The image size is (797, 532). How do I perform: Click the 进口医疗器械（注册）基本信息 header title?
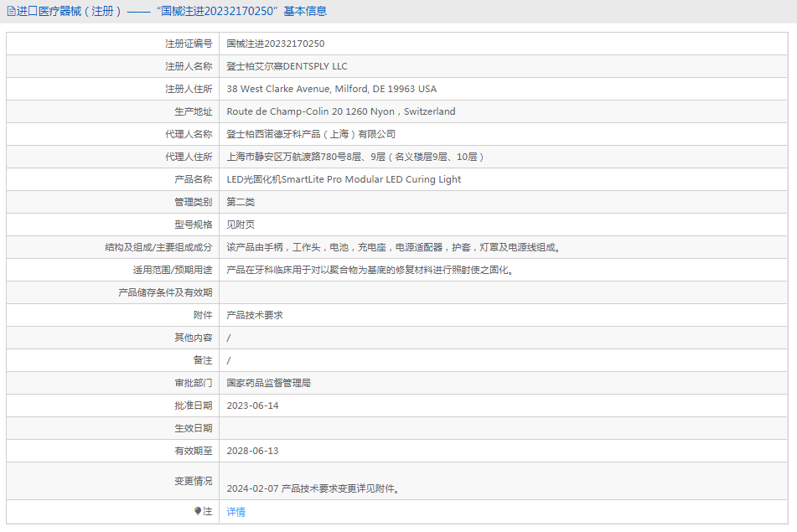click(172, 11)
